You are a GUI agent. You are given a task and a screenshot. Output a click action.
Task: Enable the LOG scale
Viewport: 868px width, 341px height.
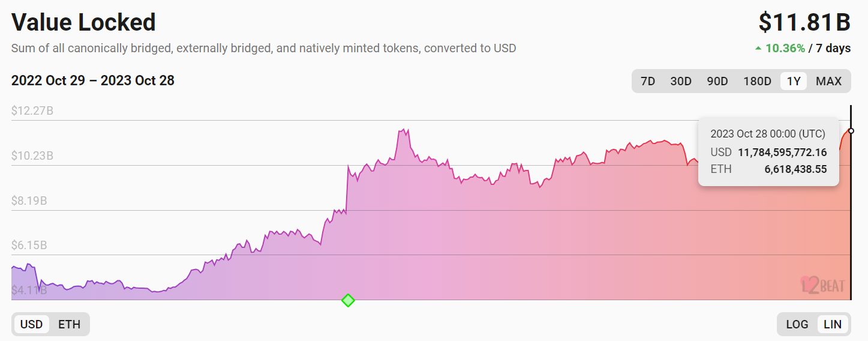pos(797,324)
